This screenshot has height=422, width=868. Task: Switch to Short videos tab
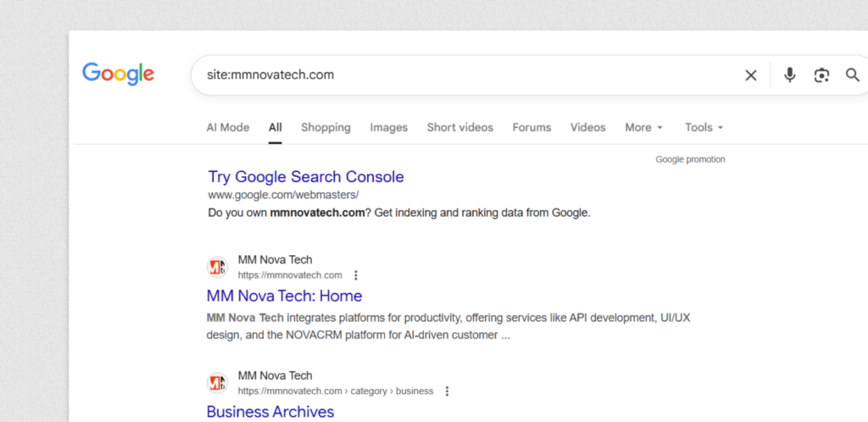pyautogui.click(x=459, y=127)
